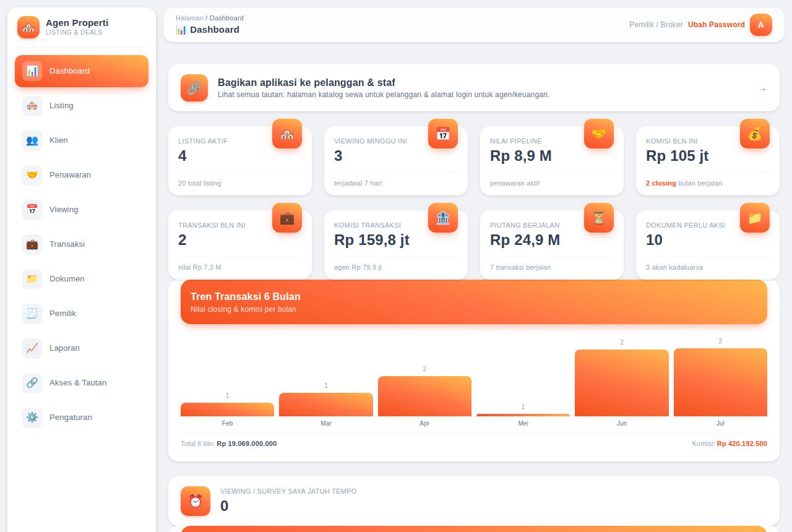Click 'Rp 24,9 M' piutang value
The width and height of the screenshot is (792, 532).
(525, 240)
